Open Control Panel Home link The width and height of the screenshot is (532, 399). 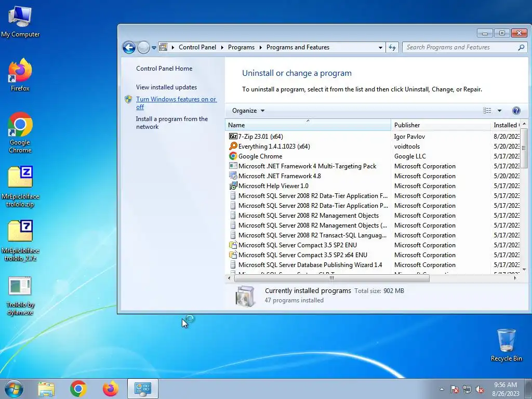tap(164, 69)
